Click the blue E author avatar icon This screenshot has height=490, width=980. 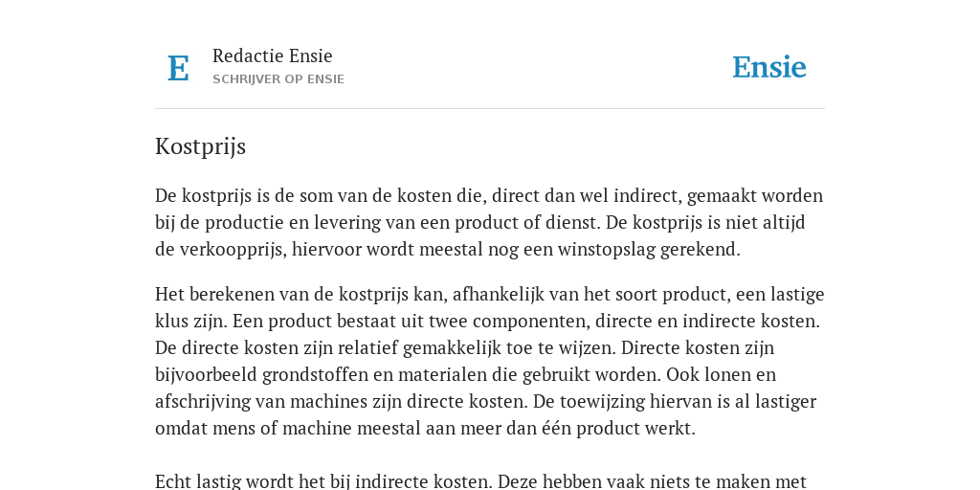tap(178, 68)
